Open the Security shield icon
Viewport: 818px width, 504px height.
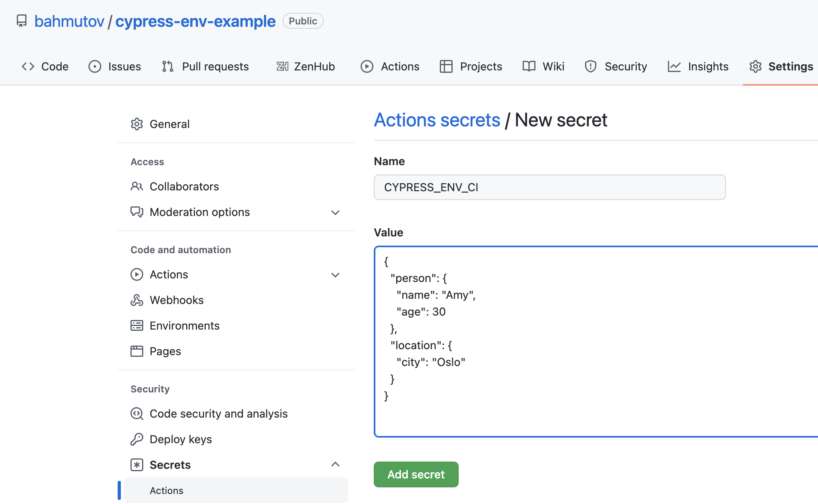(591, 66)
